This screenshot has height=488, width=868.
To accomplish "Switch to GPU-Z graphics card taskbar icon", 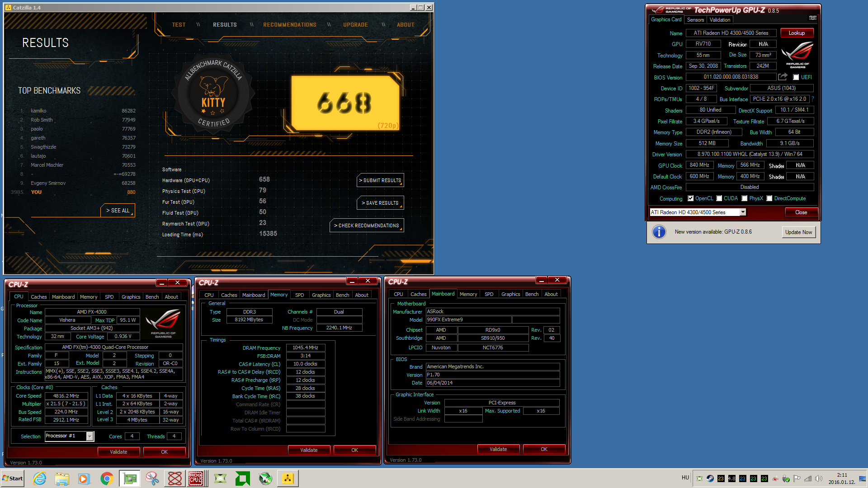I will [x=130, y=479].
